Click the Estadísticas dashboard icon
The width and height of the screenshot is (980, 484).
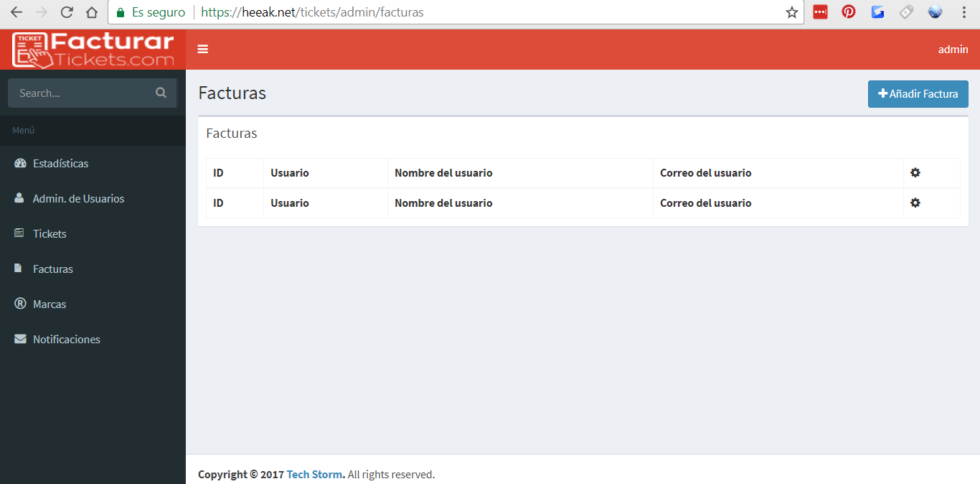click(20, 163)
